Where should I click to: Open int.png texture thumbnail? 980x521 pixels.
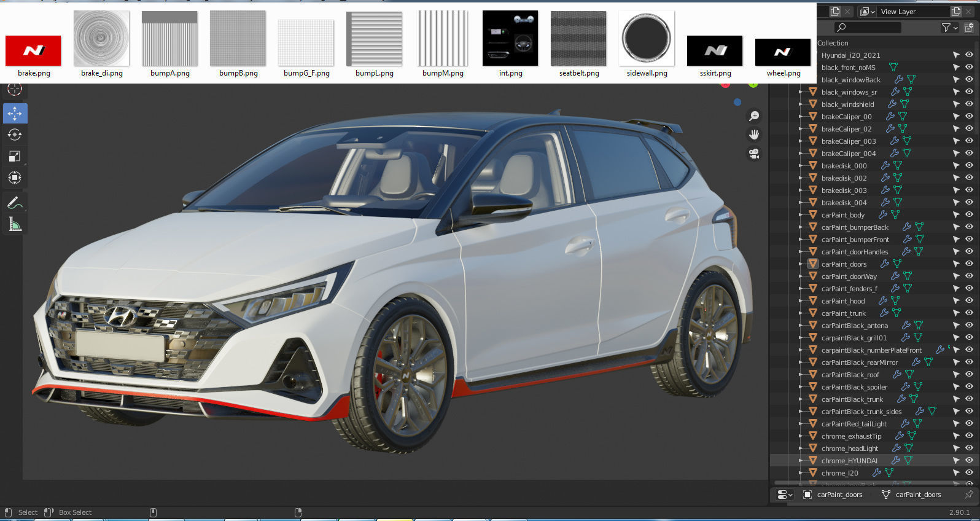(x=510, y=38)
